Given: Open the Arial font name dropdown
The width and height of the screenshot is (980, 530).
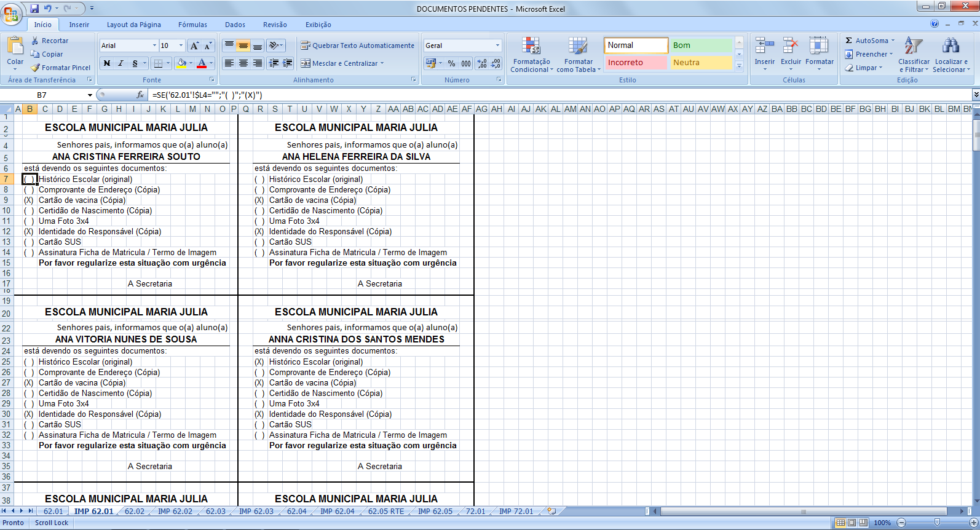Looking at the screenshot, I should pos(154,45).
